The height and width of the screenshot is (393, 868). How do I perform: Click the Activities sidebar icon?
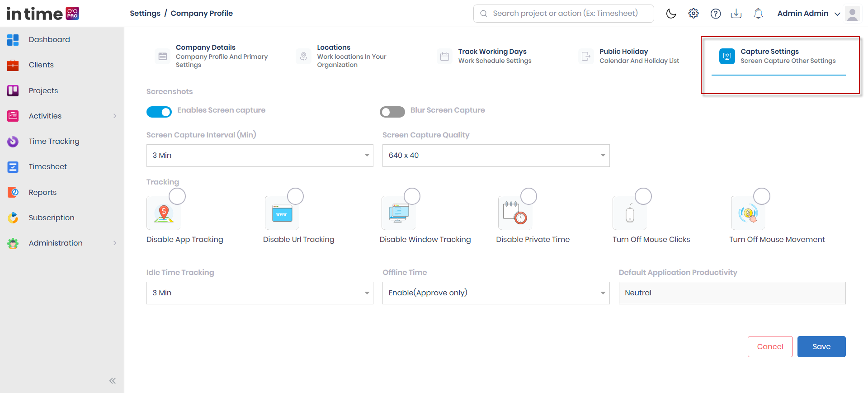tap(13, 116)
